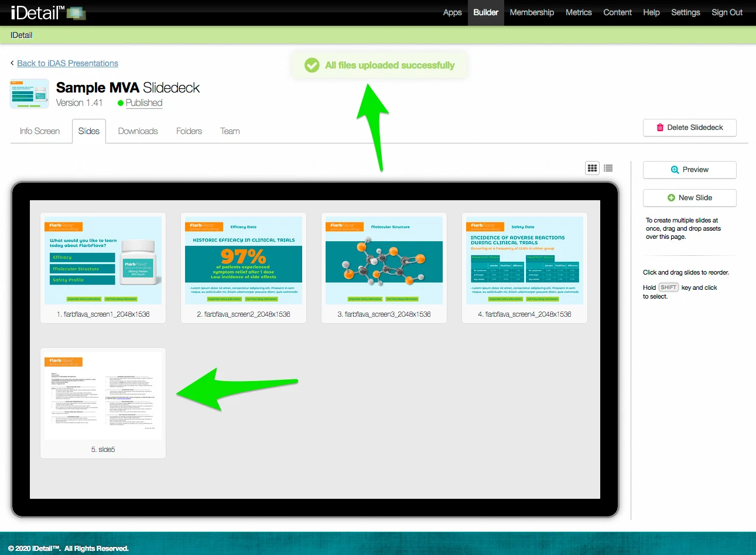Click the '3. flarbflava_screen3_2048x1536' caption
This screenshot has width=756, height=555.
pyautogui.click(x=384, y=314)
